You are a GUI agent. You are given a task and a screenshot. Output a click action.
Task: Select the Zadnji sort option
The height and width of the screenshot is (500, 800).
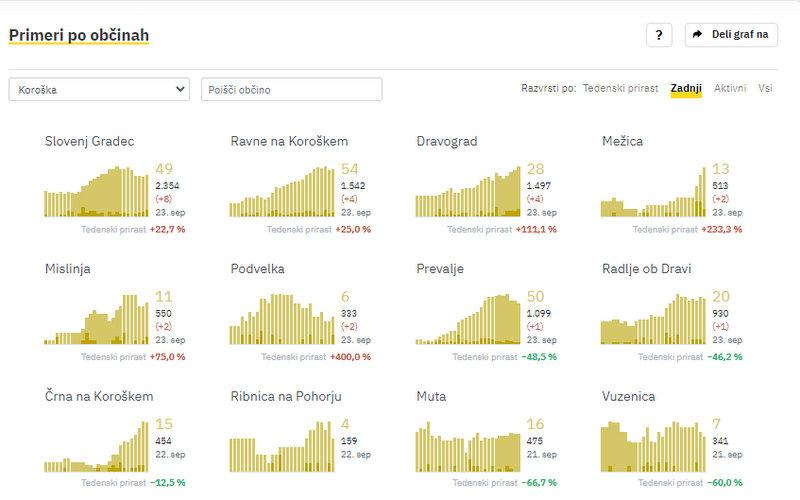tap(686, 88)
